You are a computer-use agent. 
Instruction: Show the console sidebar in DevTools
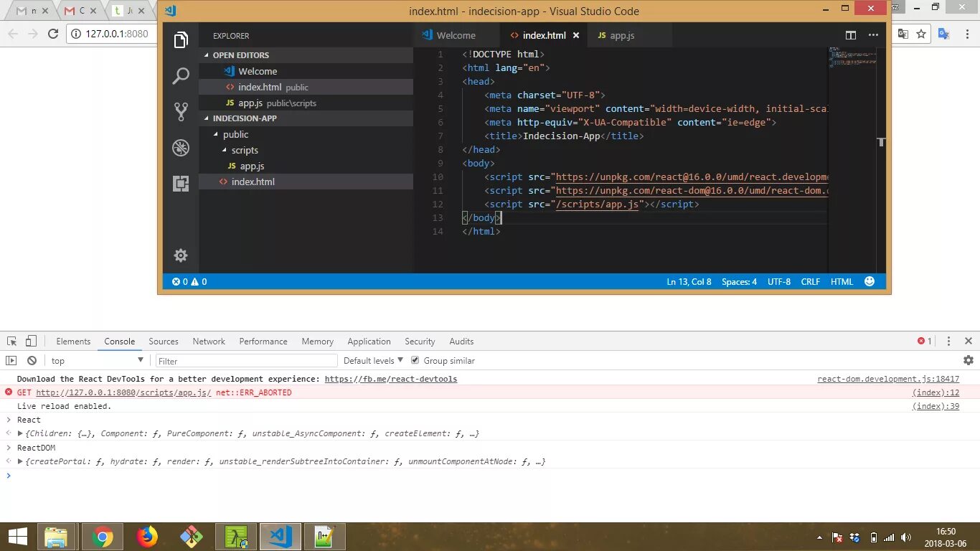pyautogui.click(x=11, y=360)
